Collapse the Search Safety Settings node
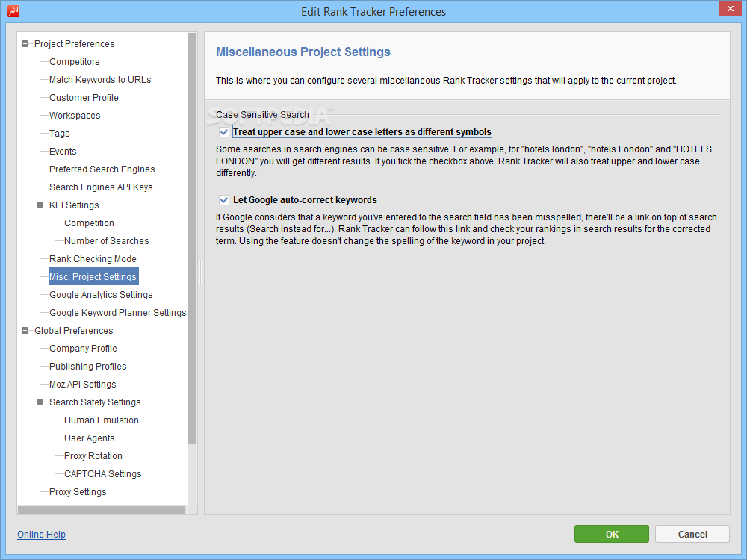The width and height of the screenshot is (747, 560). [40, 402]
